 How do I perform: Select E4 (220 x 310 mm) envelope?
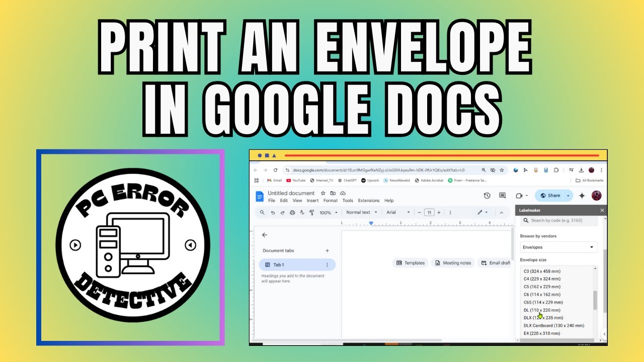[x=542, y=333]
